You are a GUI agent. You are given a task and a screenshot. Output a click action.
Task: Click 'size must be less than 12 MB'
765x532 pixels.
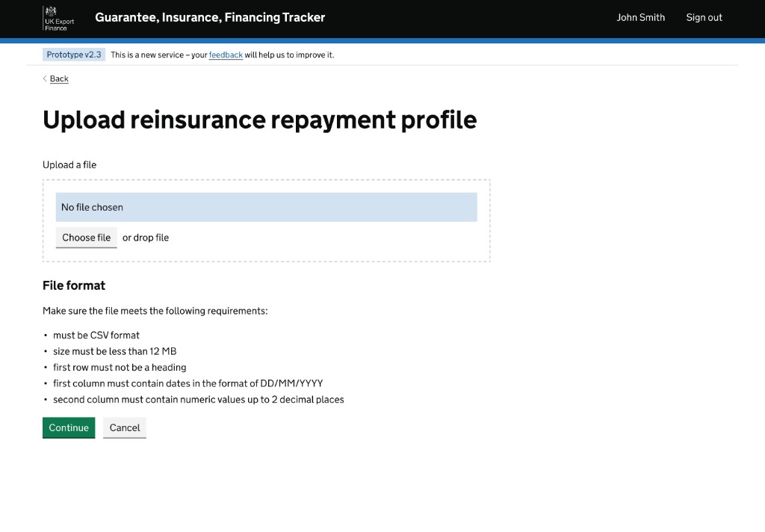coord(114,351)
